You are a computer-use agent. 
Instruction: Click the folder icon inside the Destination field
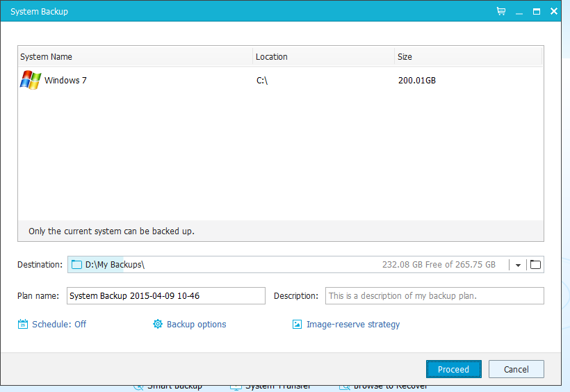(77, 265)
